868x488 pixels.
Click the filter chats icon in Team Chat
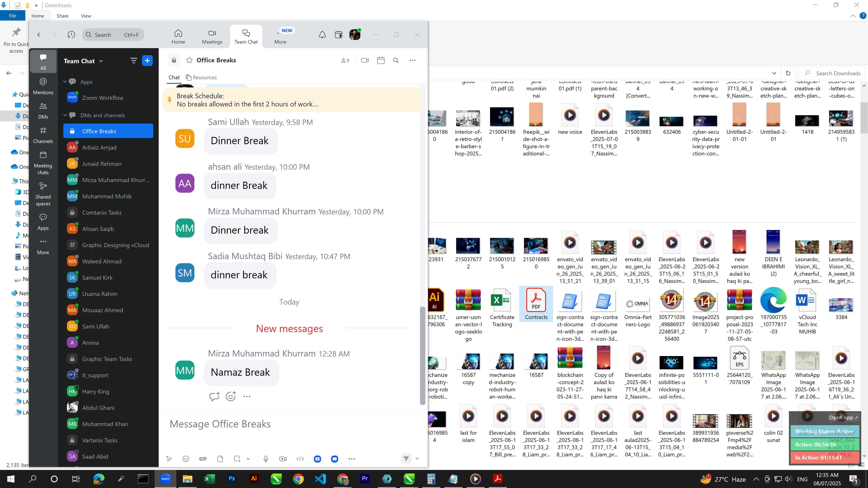click(x=133, y=61)
